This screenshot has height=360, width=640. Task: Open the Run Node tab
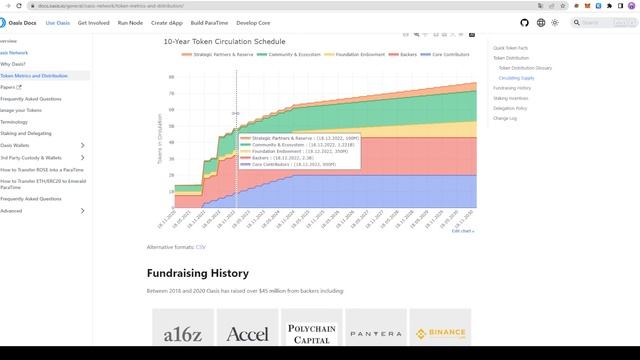pos(130,23)
